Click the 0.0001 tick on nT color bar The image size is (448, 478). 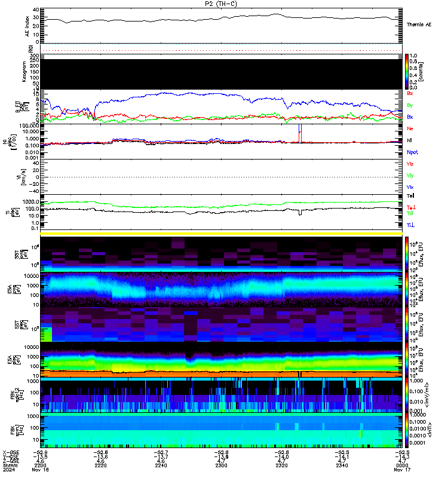point(417,443)
